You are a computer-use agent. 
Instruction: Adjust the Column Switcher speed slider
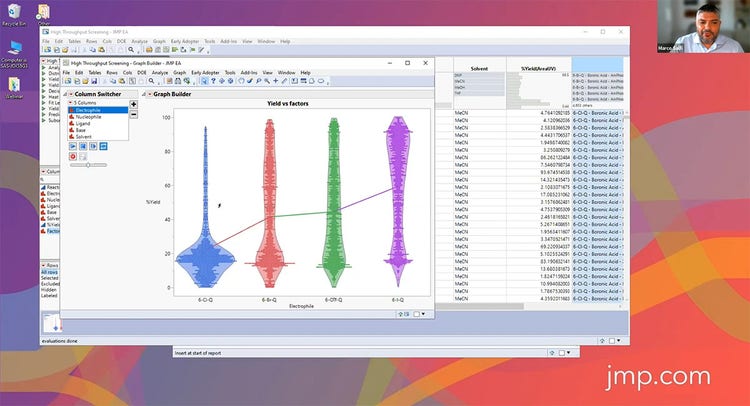[88, 165]
